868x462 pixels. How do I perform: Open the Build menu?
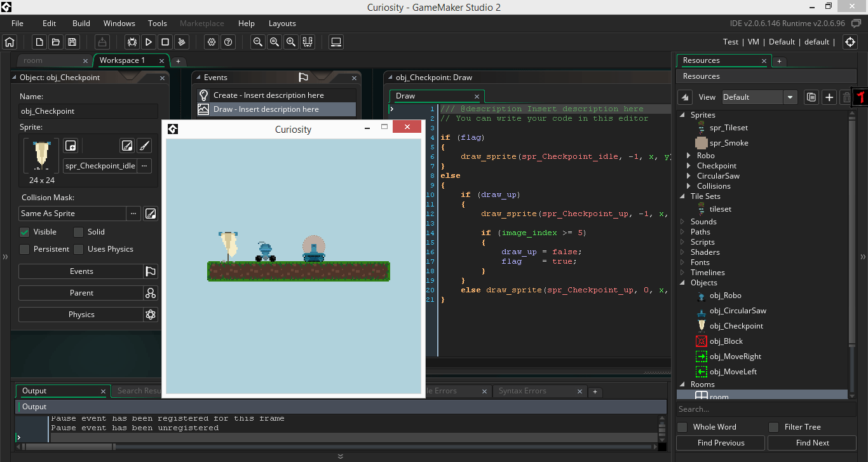click(81, 24)
